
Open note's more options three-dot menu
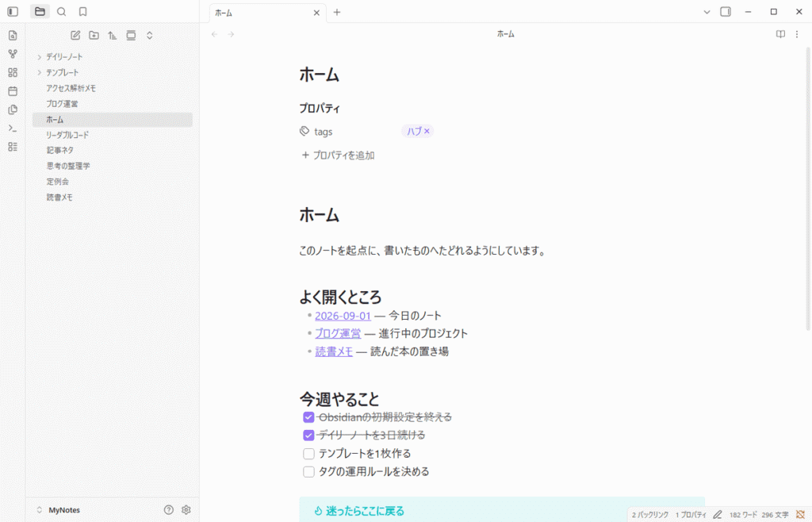[797, 34]
